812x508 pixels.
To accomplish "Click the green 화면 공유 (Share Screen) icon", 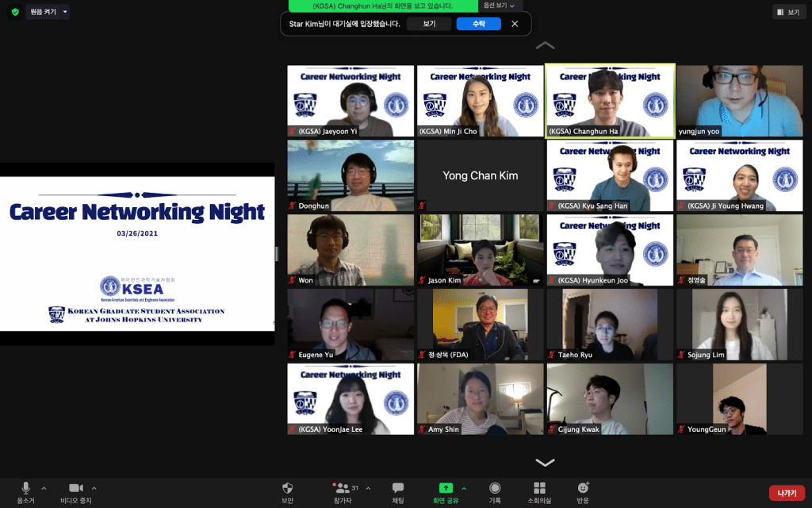I will 446,488.
